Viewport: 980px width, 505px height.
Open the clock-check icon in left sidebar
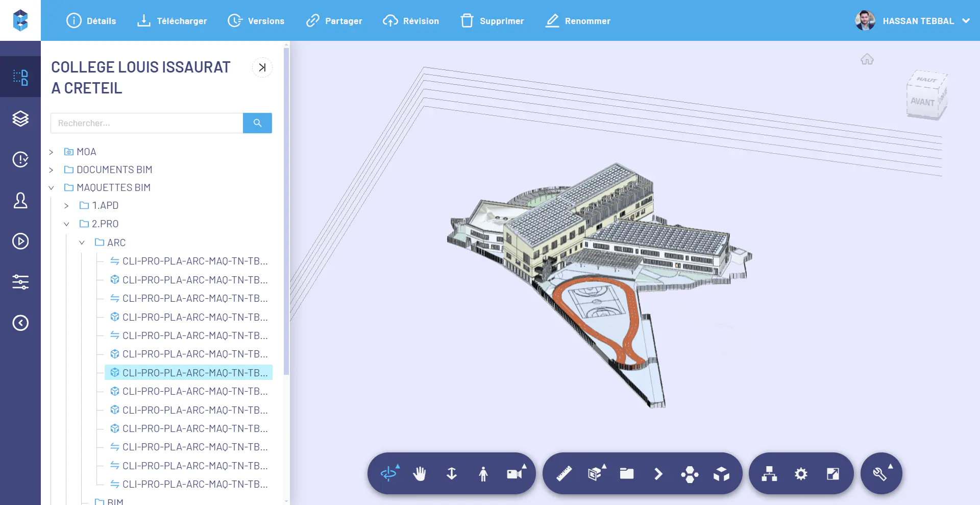(20, 159)
